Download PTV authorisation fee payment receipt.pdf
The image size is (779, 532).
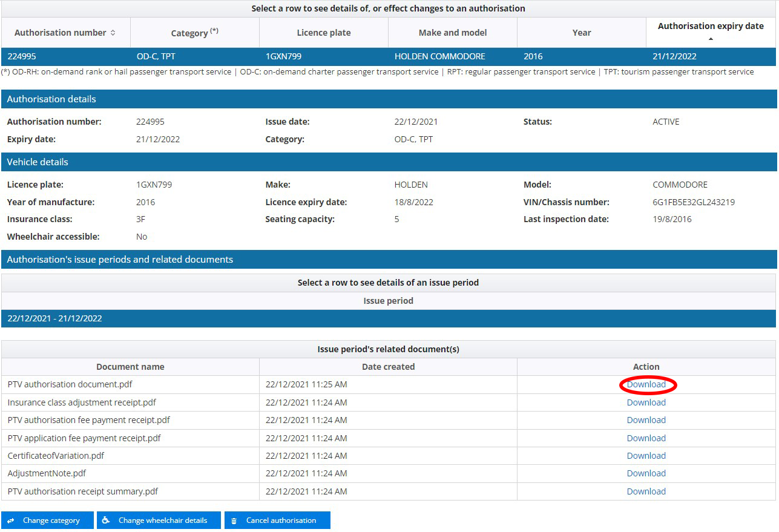click(x=646, y=420)
